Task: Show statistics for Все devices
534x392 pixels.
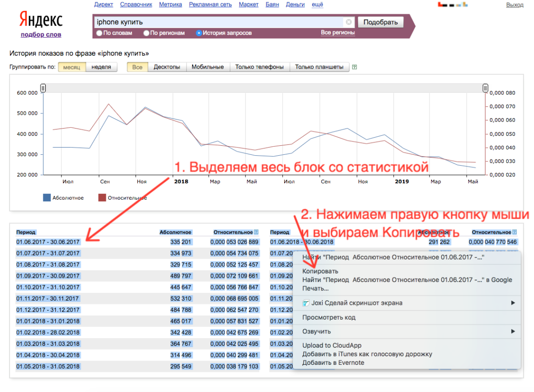Action: pyautogui.click(x=137, y=67)
